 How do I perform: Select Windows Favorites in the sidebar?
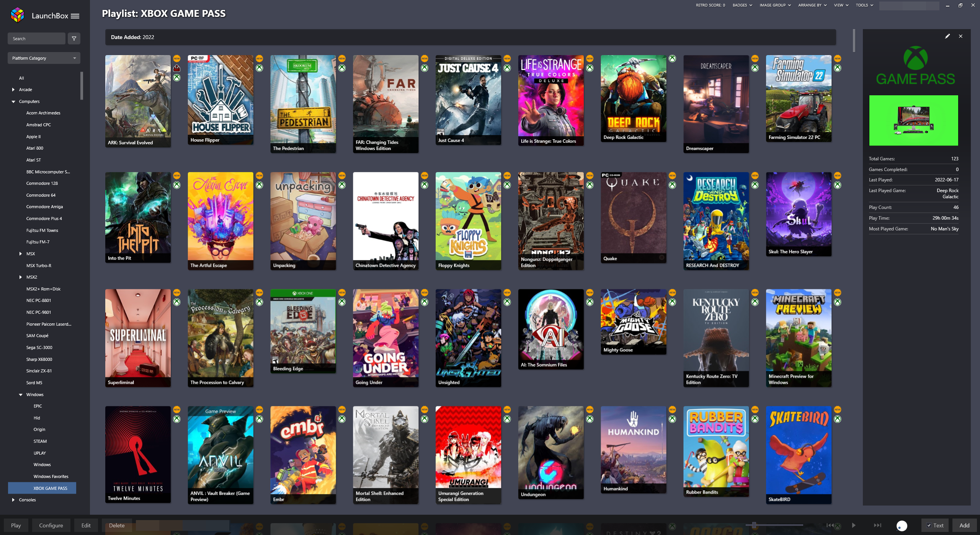pos(51,476)
